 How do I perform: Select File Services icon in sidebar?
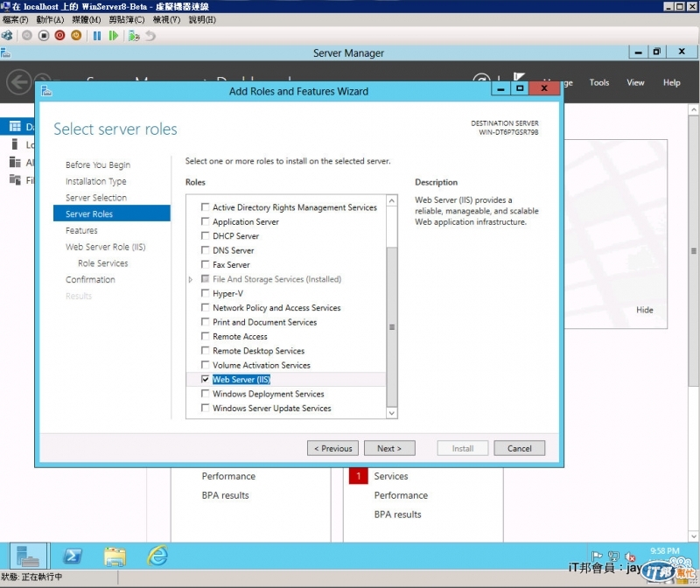tap(15, 180)
